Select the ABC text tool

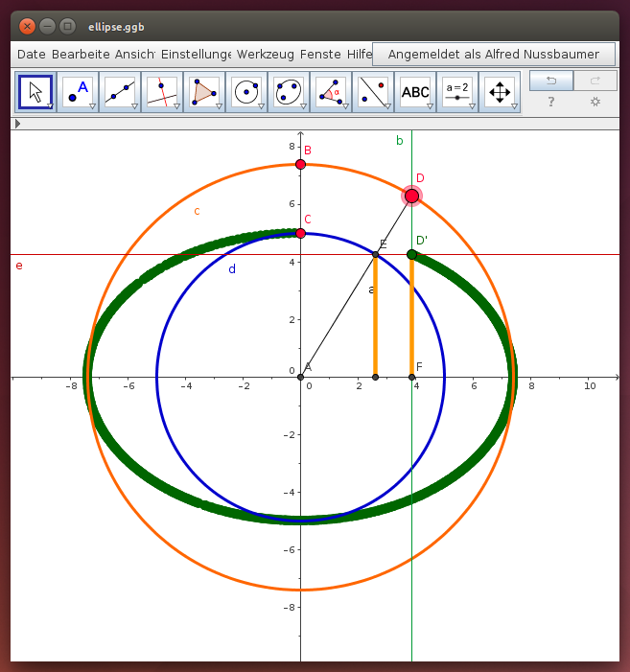415,92
